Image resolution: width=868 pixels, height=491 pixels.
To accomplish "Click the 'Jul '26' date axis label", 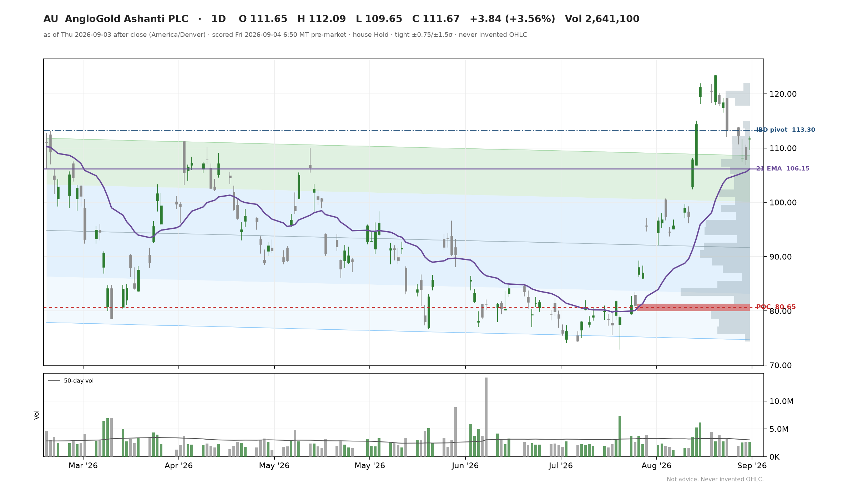I will pos(561,466).
